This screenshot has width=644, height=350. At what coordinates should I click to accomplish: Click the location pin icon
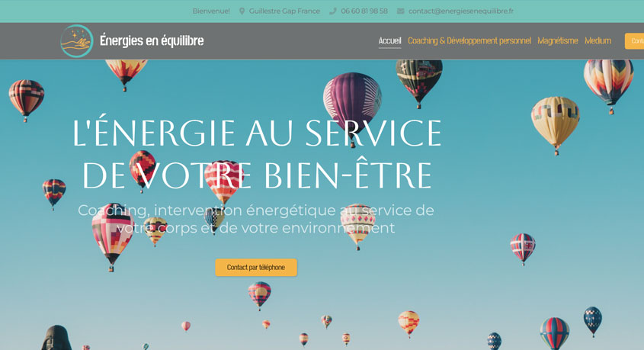coord(242,11)
